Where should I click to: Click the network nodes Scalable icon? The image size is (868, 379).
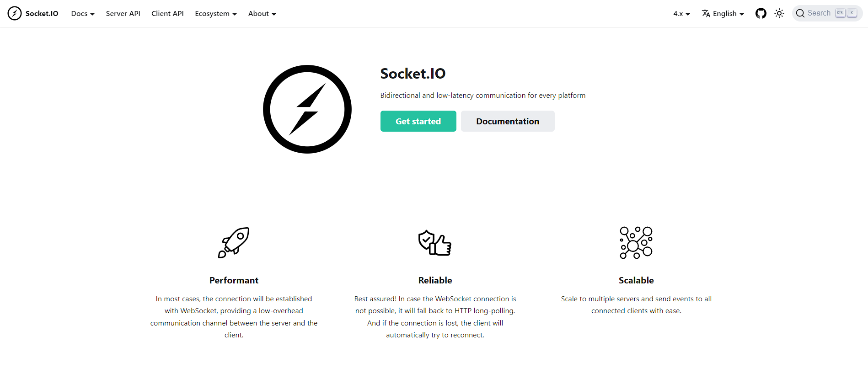pos(636,242)
